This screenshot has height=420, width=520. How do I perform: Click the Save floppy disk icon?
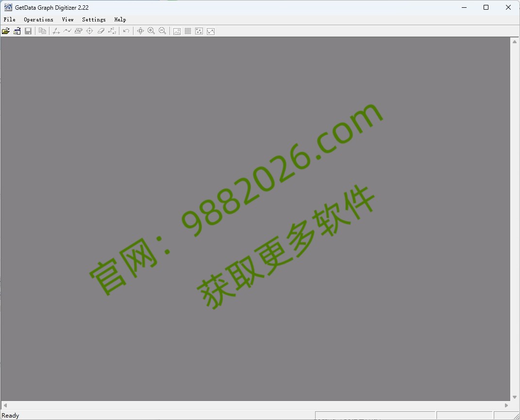point(28,31)
